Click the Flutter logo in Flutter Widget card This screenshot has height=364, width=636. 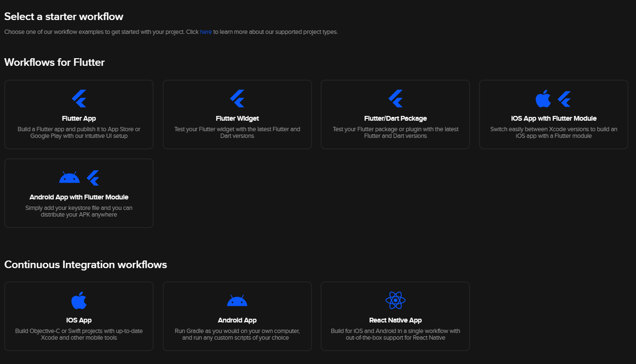tap(237, 99)
